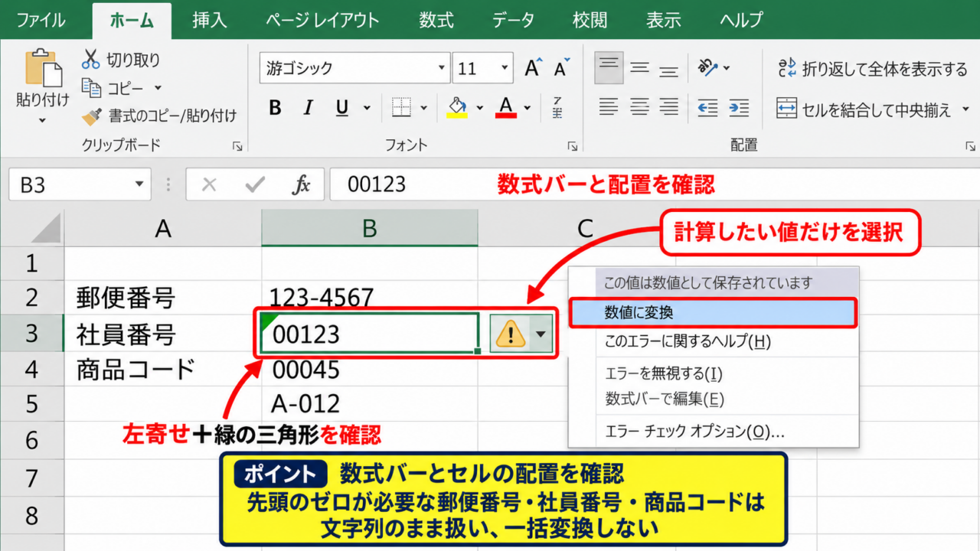Screen dimensions: 980x551
Task: Open the ファイル tab
Action: pos(41,20)
